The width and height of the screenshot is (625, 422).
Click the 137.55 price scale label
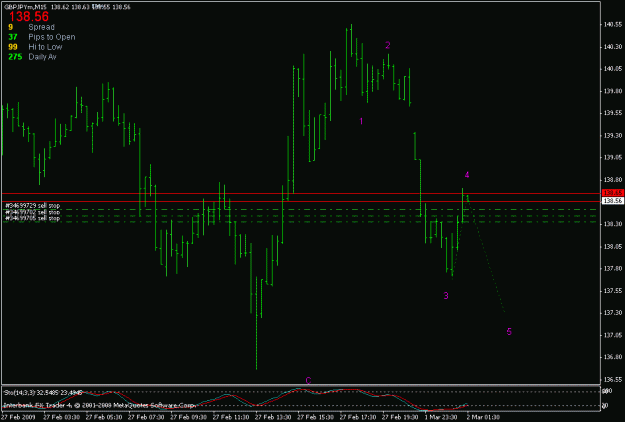tap(613, 291)
